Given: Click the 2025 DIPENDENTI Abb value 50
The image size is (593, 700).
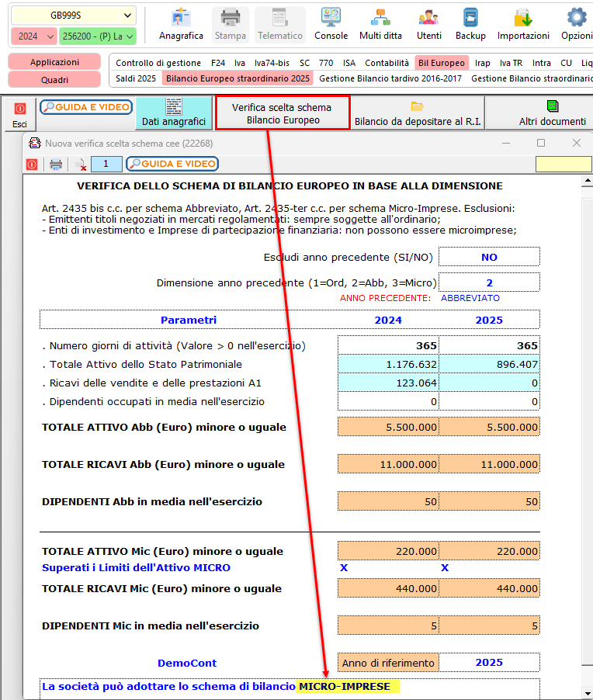Looking at the screenshot, I should point(490,501).
